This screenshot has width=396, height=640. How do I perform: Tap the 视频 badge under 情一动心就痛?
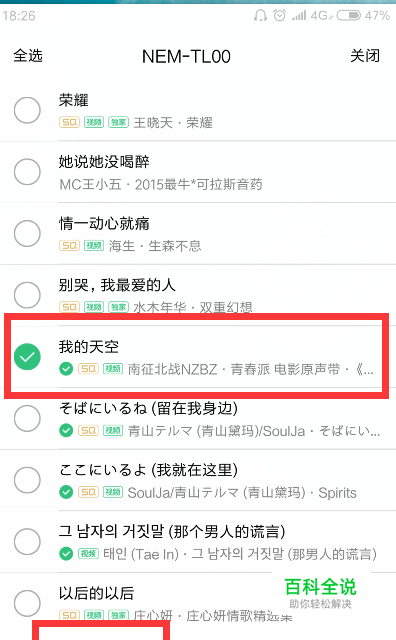tap(94, 245)
